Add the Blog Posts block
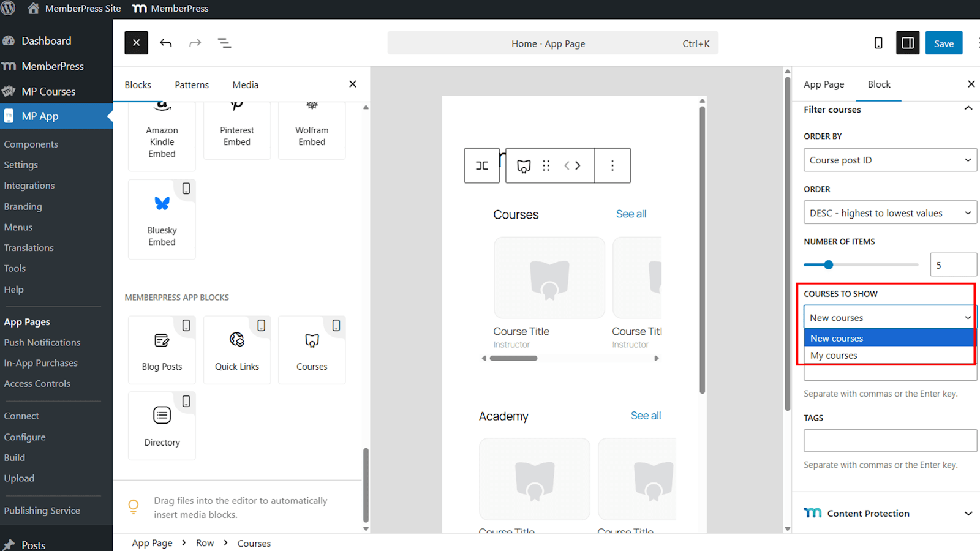The image size is (980, 551). (162, 350)
